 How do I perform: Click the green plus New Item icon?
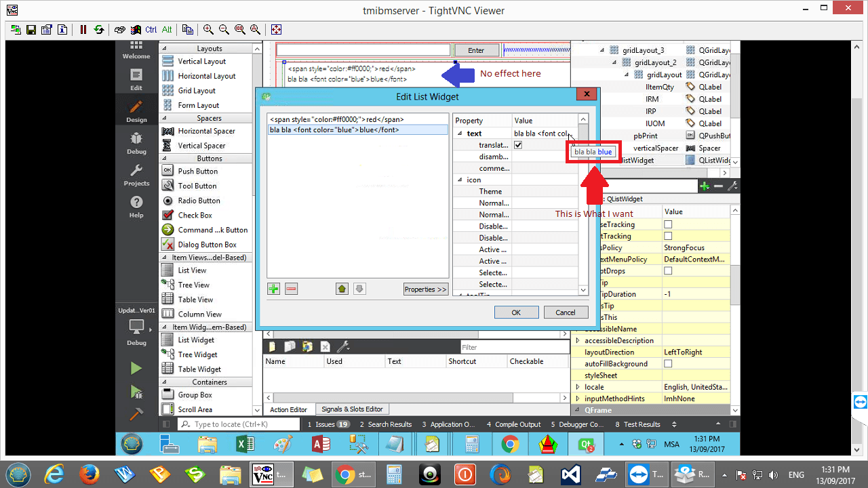(x=273, y=289)
